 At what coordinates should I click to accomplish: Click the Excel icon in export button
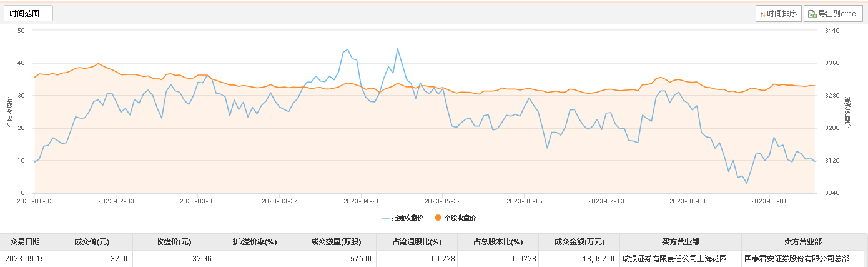[x=812, y=14]
